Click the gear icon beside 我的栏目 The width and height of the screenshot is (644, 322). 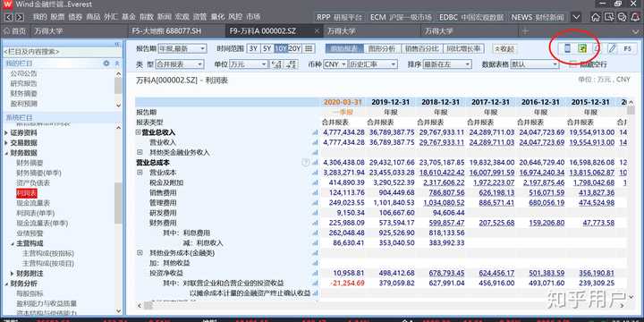tap(106, 64)
